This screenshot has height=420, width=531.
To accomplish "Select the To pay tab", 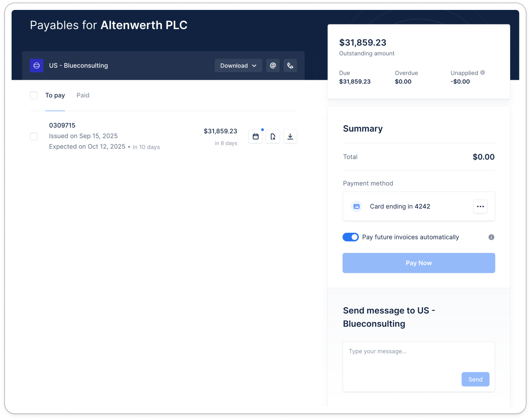I will tap(55, 95).
